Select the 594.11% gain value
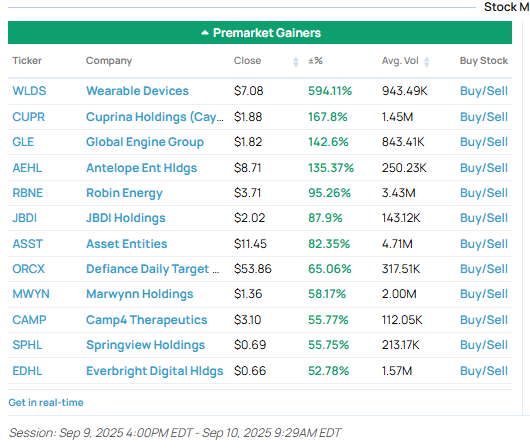530x448 pixels. 330,91
